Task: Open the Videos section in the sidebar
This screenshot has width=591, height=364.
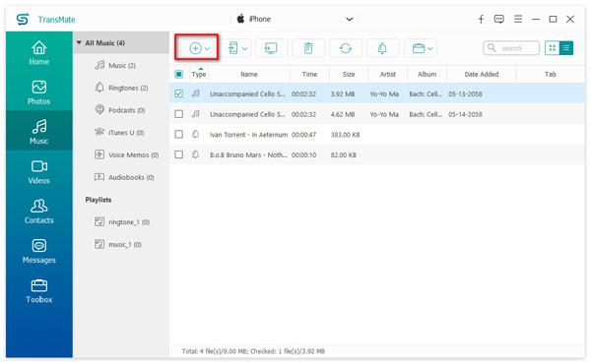Action: click(x=39, y=172)
